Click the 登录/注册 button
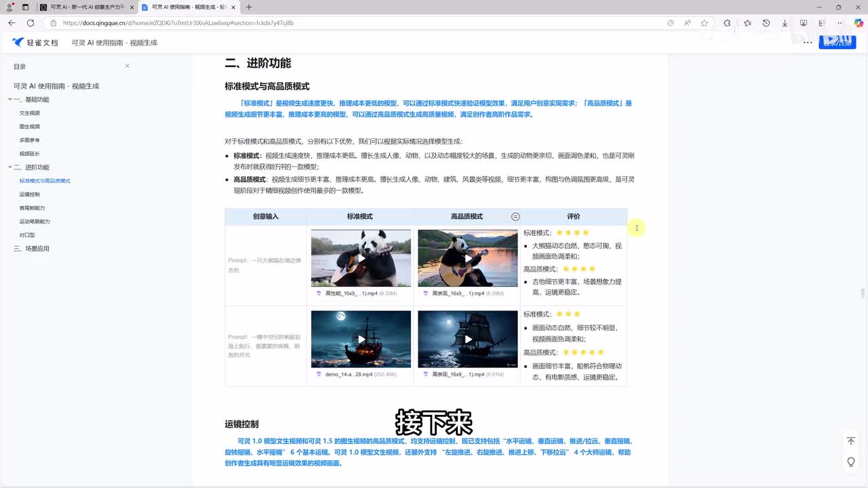Screen dimensions: 868x488 pos(837,42)
